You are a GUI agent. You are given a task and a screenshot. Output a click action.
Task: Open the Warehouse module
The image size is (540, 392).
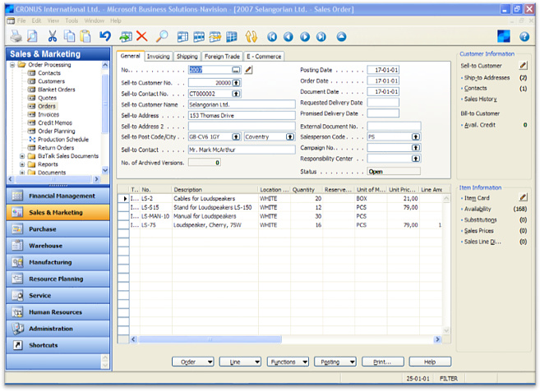58,246
